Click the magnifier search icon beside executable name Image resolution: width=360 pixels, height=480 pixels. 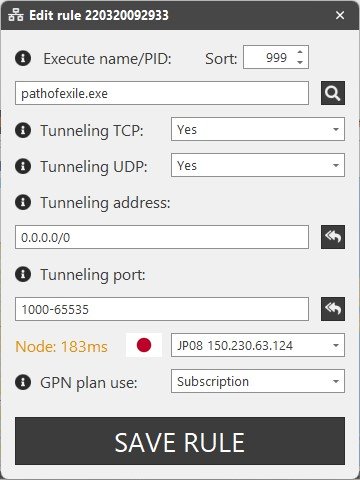click(333, 93)
